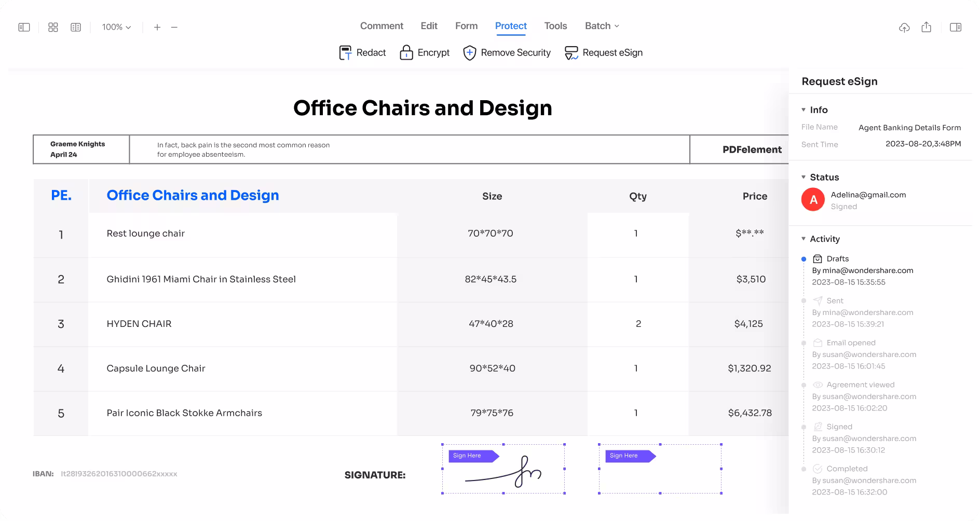The image size is (980, 521).
Task: Open the Encrypt tool
Action: (425, 52)
